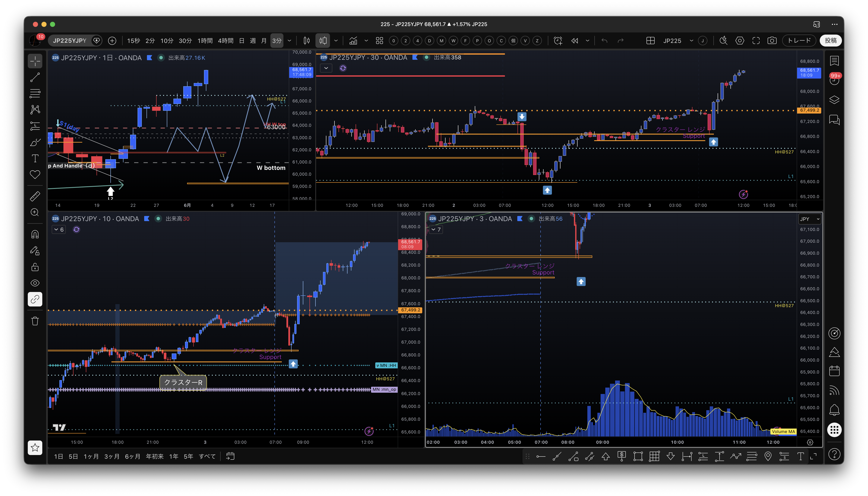Open symbol search for JP225YJPY
The height and width of the screenshot is (496, 868).
coord(70,41)
